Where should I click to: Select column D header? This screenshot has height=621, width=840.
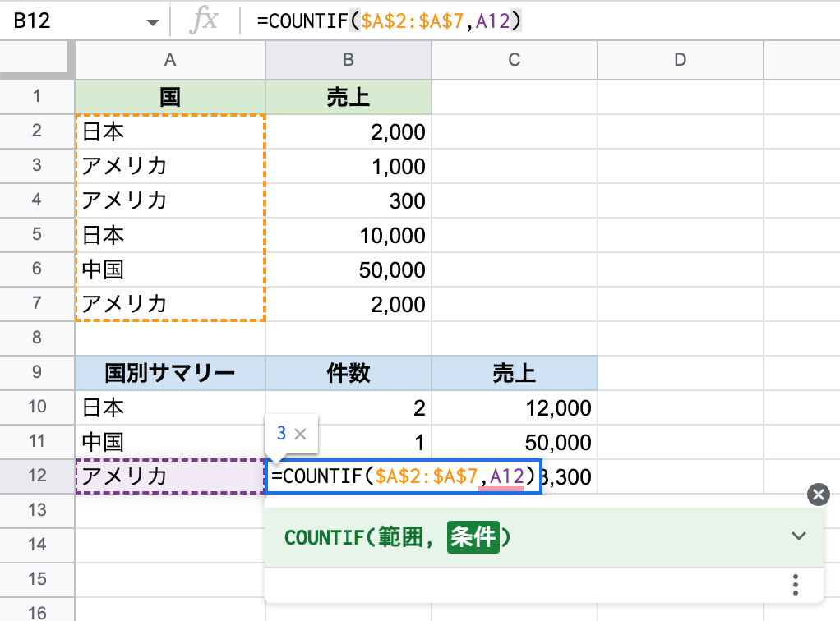(680, 59)
